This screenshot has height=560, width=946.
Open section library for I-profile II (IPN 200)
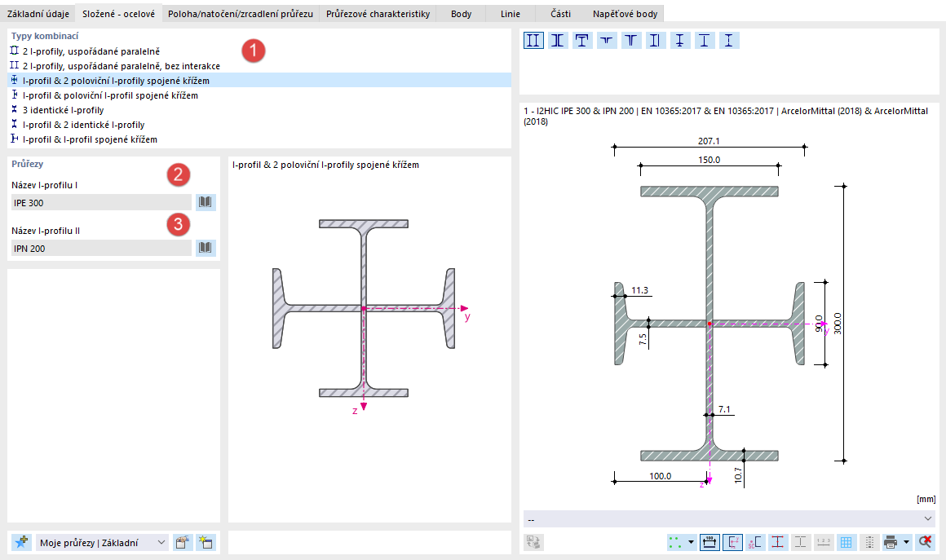(206, 248)
